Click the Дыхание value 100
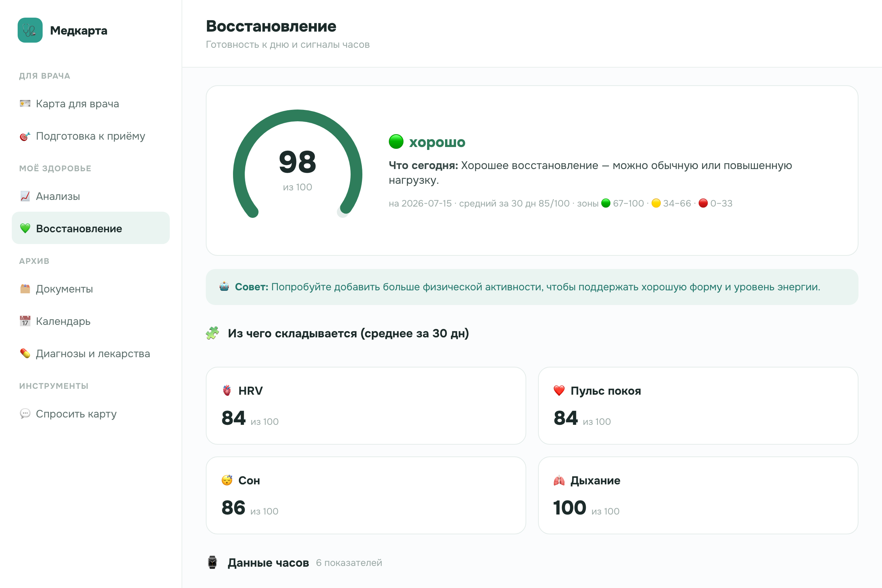This screenshot has height=588, width=882. click(x=570, y=508)
